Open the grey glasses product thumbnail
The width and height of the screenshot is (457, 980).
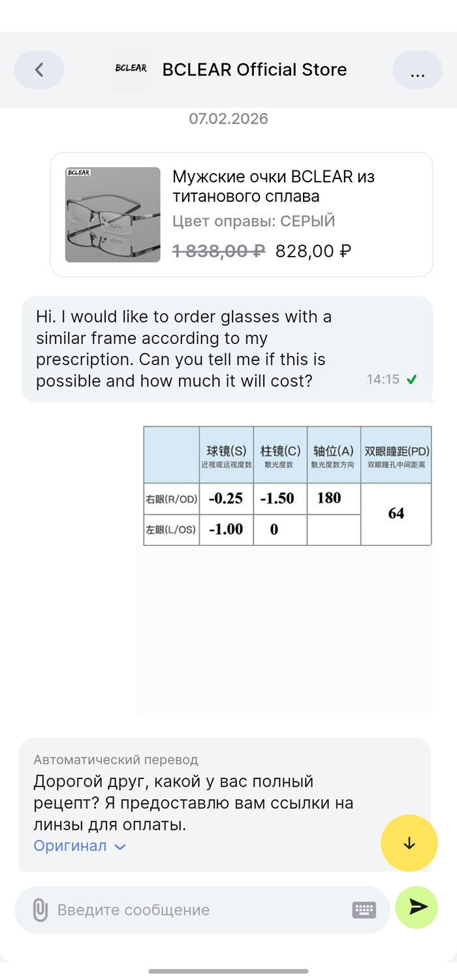[113, 215]
